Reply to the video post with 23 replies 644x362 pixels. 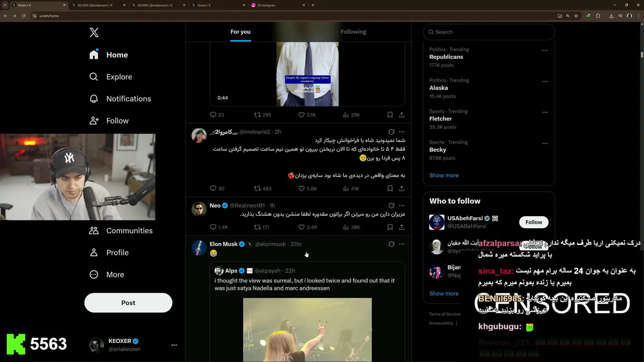[x=217, y=115]
